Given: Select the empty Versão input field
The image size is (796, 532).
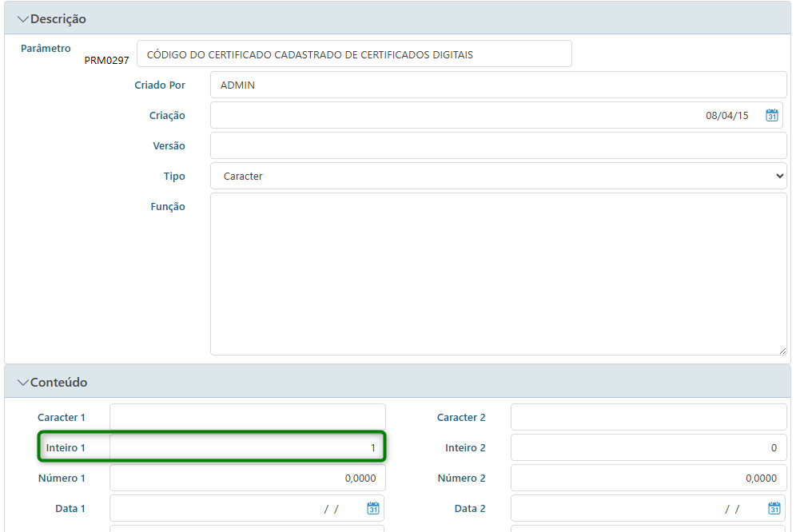Looking at the screenshot, I should click(x=498, y=146).
